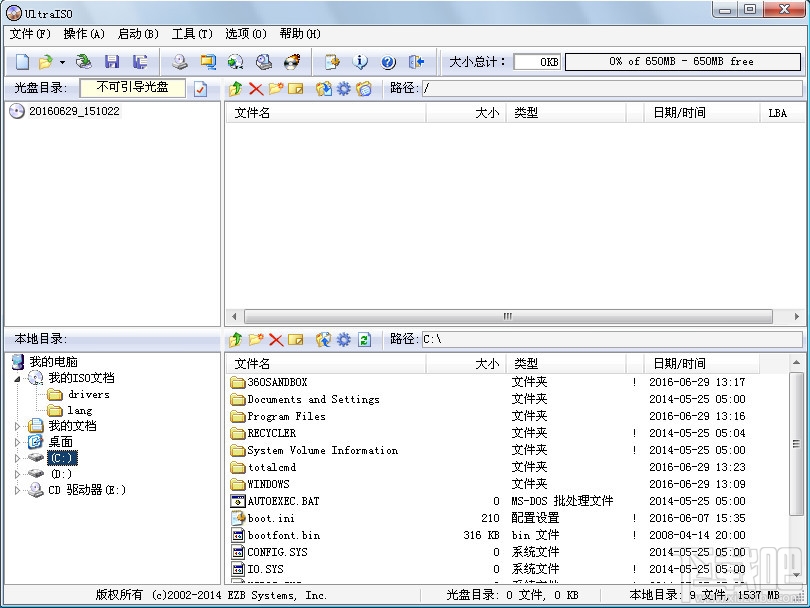This screenshot has width=810, height=608.
Task: Expand the 桌面 tree node
Action: [17, 442]
